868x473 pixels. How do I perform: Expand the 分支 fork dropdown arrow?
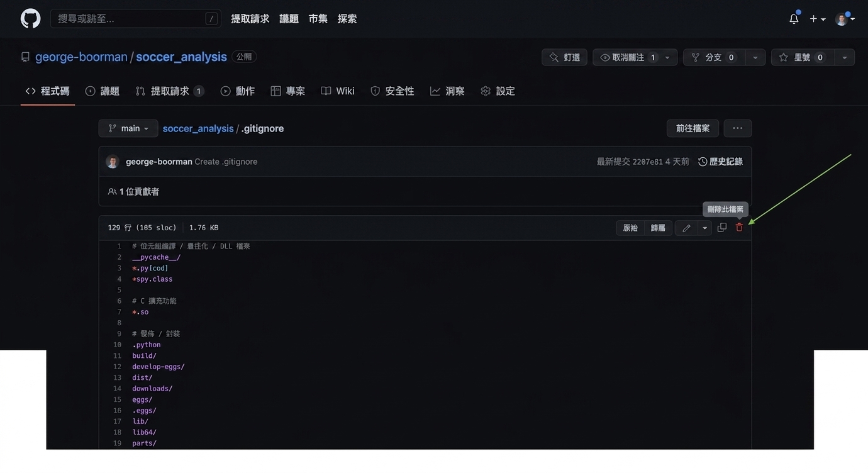pos(755,57)
